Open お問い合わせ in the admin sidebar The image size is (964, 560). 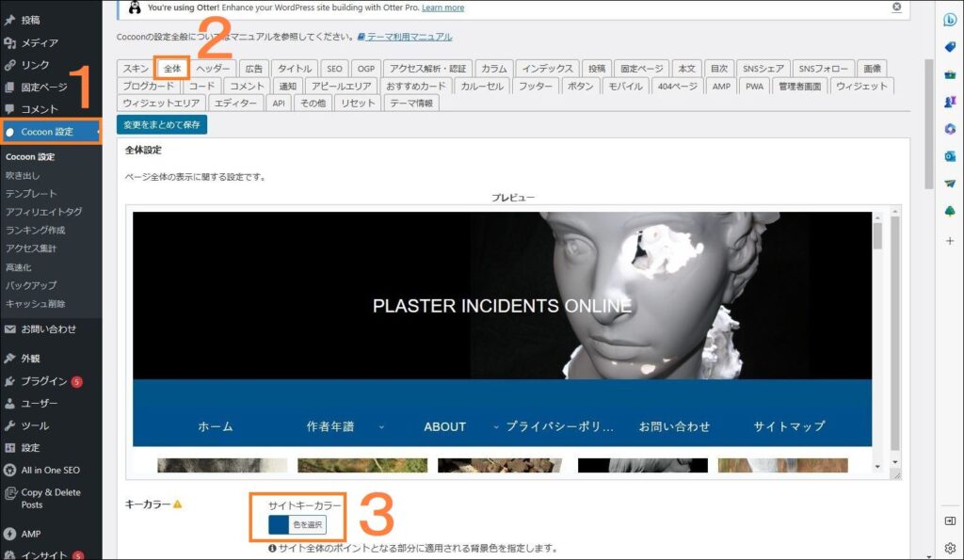[x=51, y=328]
